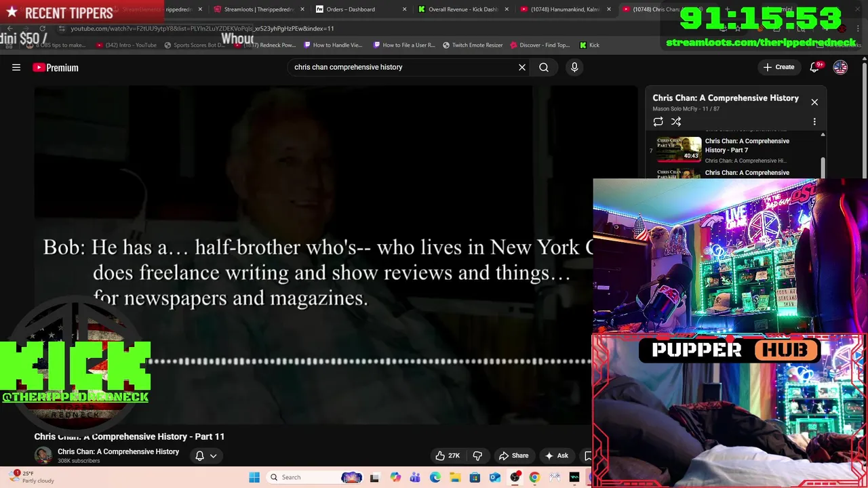Clear the search box with the X icon
The height and width of the screenshot is (488, 868).
(522, 67)
